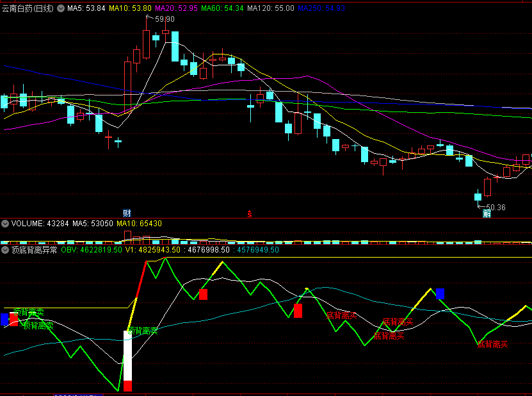The height and width of the screenshot is (396, 532).
Task: Click the 50.36 low price label
Action: coord(496,207)
